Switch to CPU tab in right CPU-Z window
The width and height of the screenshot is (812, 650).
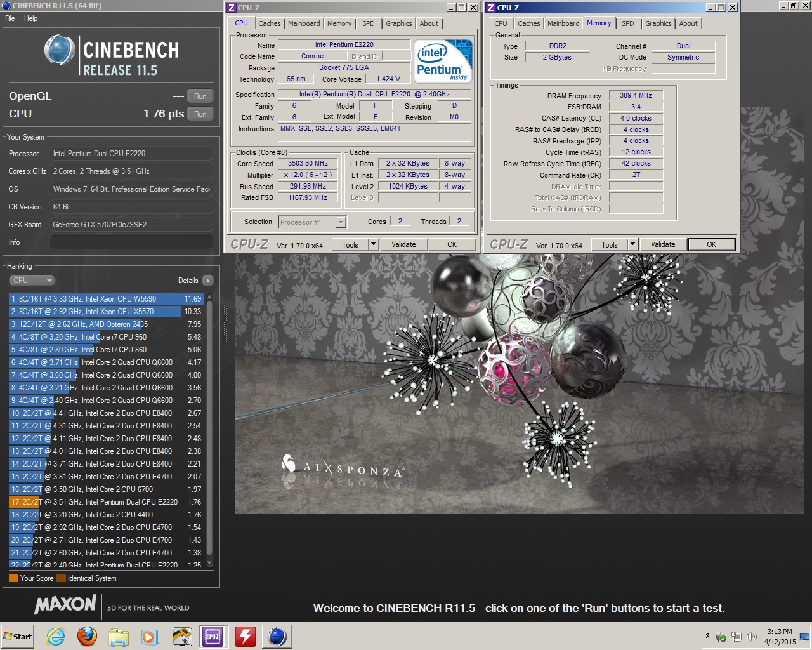coord(501,23)
